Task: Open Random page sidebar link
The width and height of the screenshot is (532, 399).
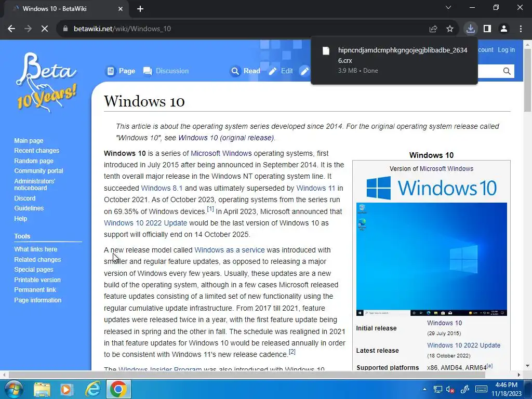Action: click(x=34, y=161)
